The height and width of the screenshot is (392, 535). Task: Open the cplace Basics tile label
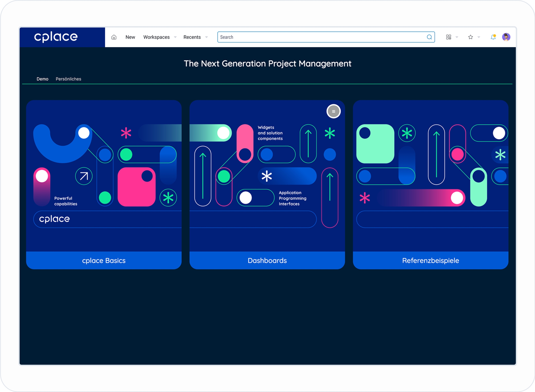pos(104,260)
